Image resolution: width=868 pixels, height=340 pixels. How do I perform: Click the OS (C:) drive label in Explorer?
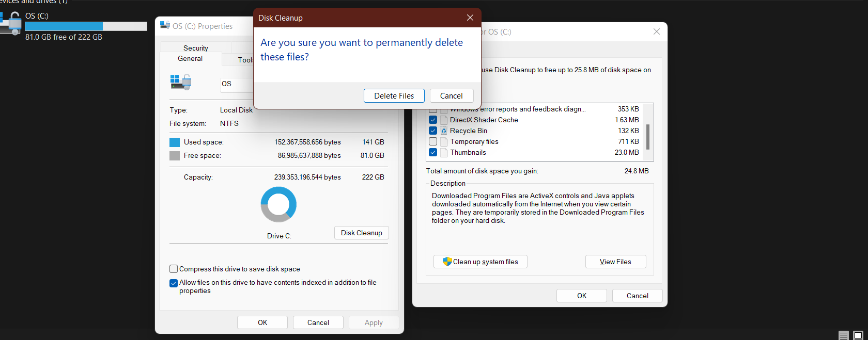(37, 16)
